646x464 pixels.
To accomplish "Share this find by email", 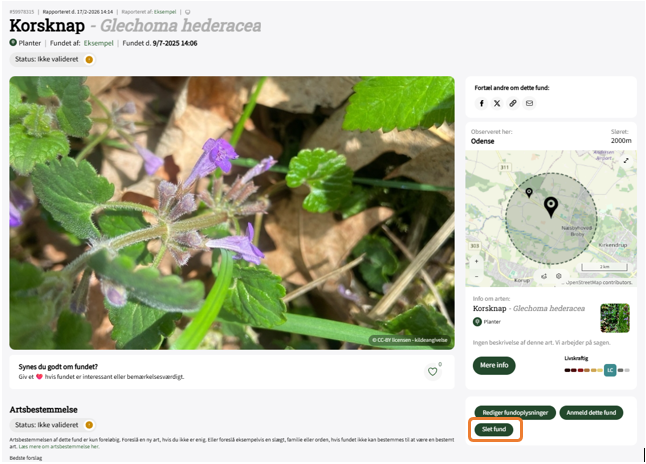I will pos(529,103).
